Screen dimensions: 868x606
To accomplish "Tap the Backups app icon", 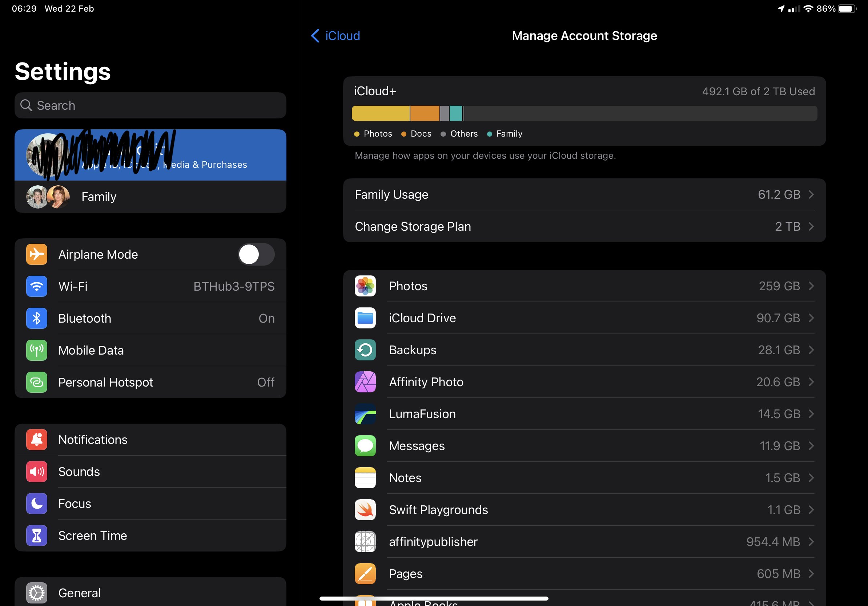I will pyautogui.click(x=365, y=350).
